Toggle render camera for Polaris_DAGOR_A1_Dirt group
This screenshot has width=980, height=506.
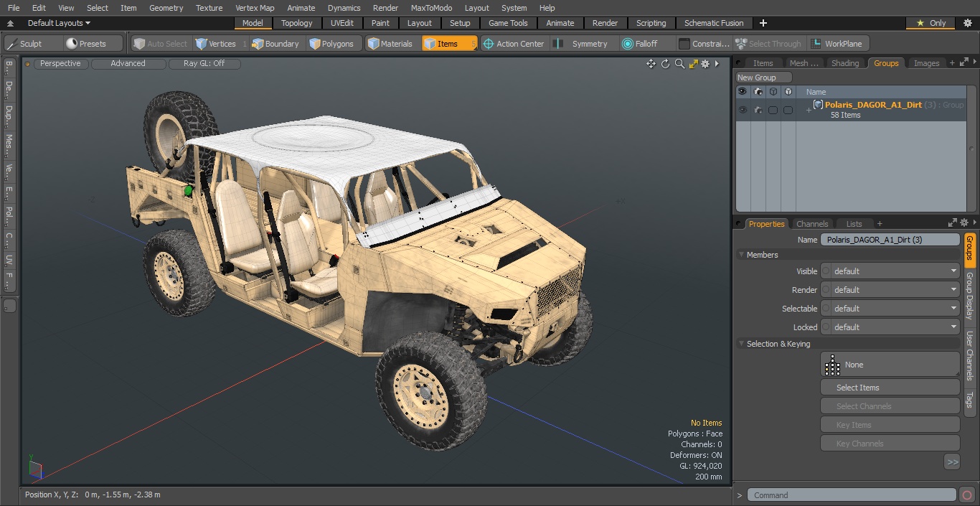coord(758,110)
